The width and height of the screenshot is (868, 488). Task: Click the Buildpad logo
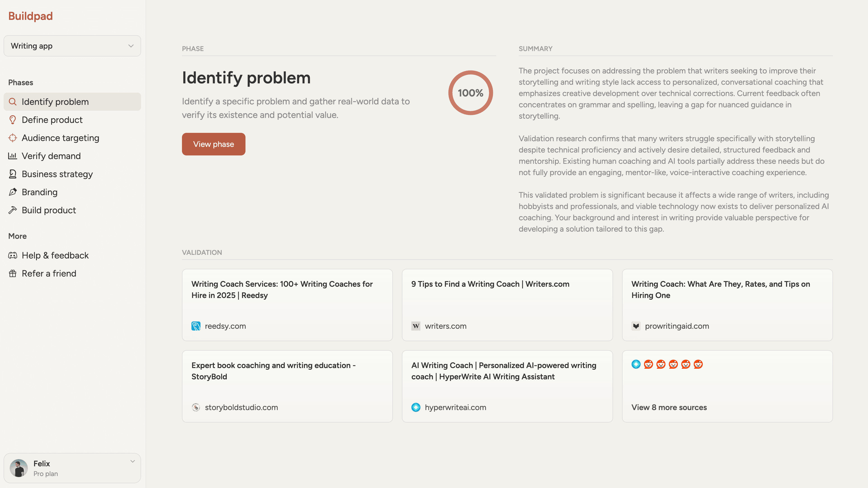30,16
